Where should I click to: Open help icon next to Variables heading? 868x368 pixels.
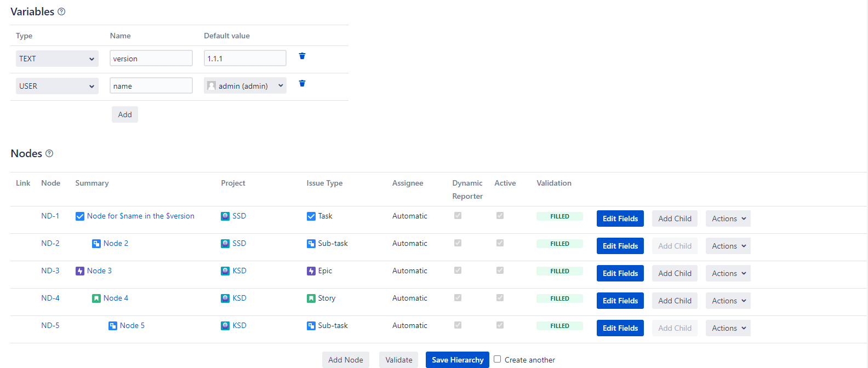(x=61, y=12)
